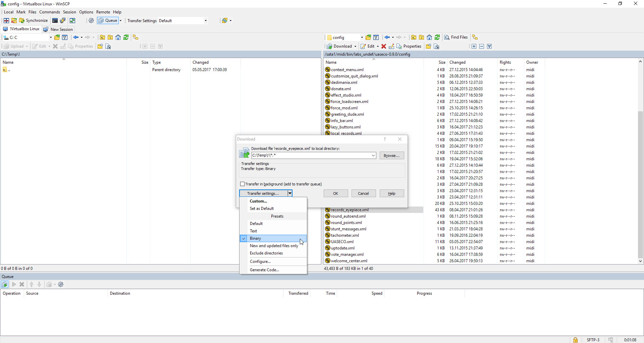The width and height of the screenshot is (644, 343).
Task: Open the Transfer Settings Default combo box
Action: 183,20
